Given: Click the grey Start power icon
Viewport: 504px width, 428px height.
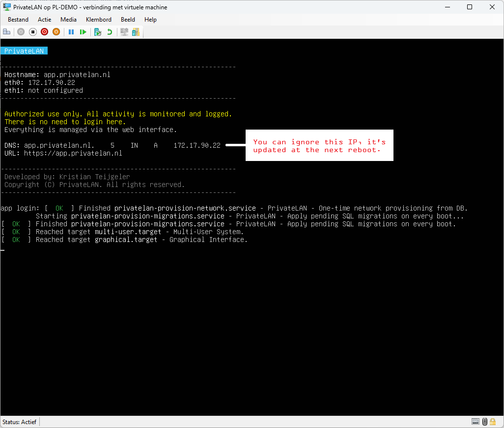Looking at the screenshot, I should tap(21, 32).
